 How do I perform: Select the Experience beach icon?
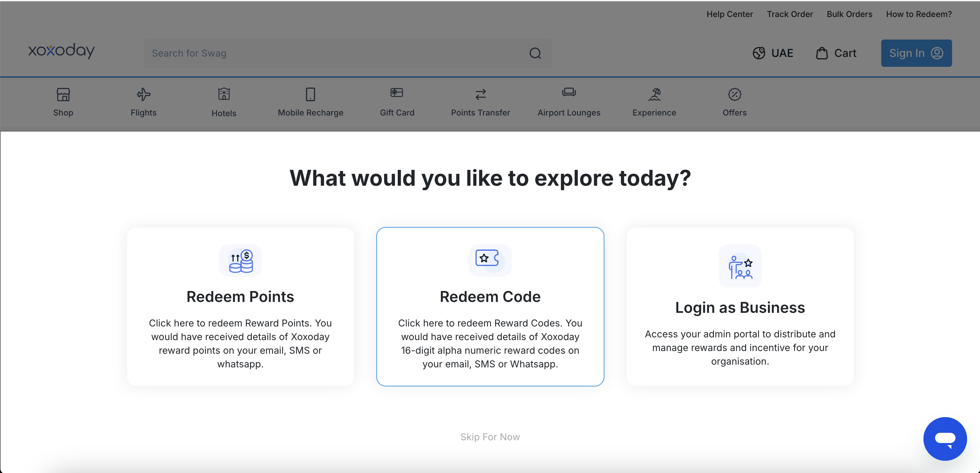[654, 94]
